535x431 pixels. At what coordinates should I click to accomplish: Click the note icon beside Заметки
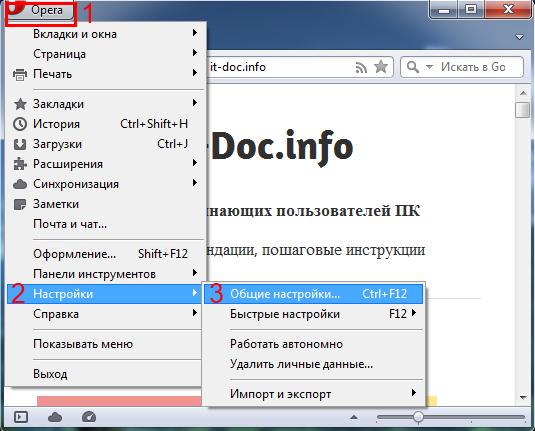(x=20, y=204)
